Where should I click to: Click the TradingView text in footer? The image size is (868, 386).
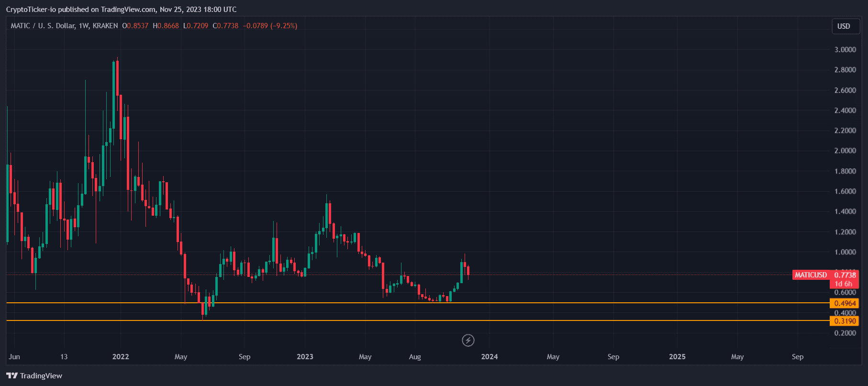tap(41, 375)
